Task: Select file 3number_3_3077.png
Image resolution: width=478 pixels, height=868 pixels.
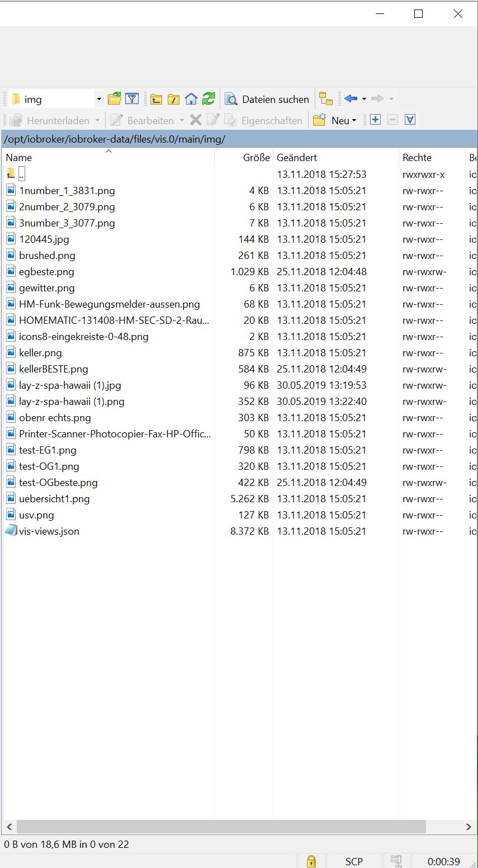Action: [67, 223]
